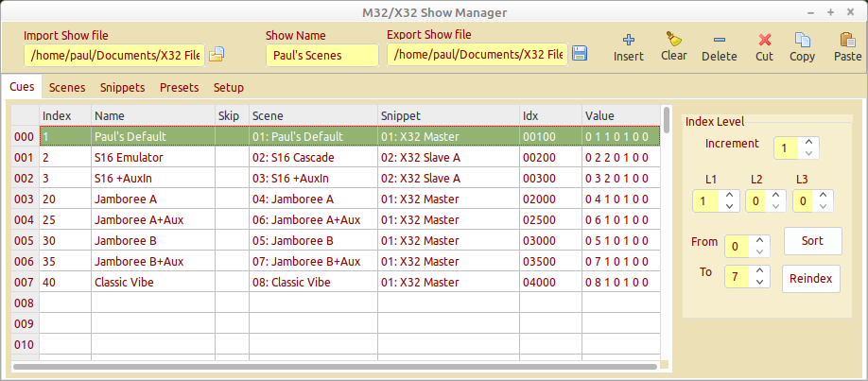868x381 pixels.
Task: Select the Index cell showing 25
Action: pos(64,220)
